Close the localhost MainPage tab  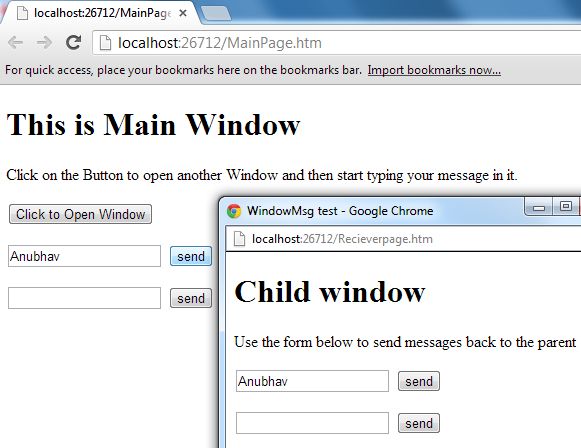coord(183,13)
